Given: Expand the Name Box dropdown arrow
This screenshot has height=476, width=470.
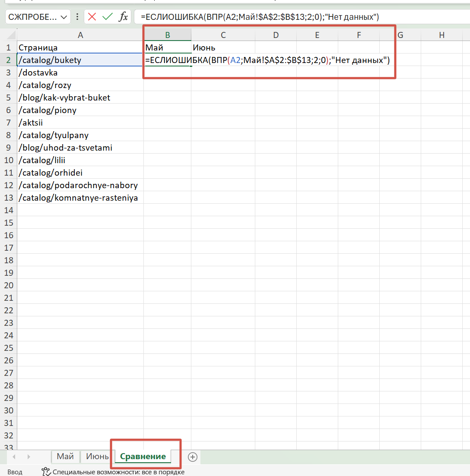Looking at the screenshot, I should pyautogui.click(x=64, y=17).
